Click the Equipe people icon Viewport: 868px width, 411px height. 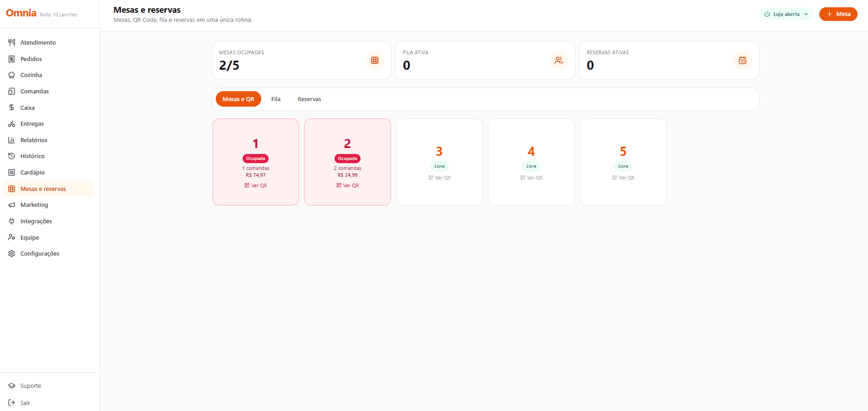pyautogui.click(x=12, y=237)
